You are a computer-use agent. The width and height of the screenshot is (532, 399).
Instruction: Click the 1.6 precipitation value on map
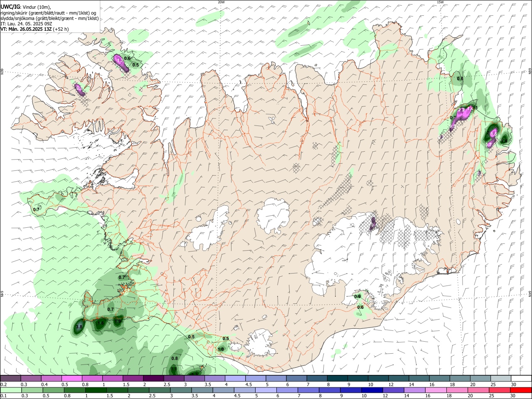pyautogui.click(x=101, y=323)
